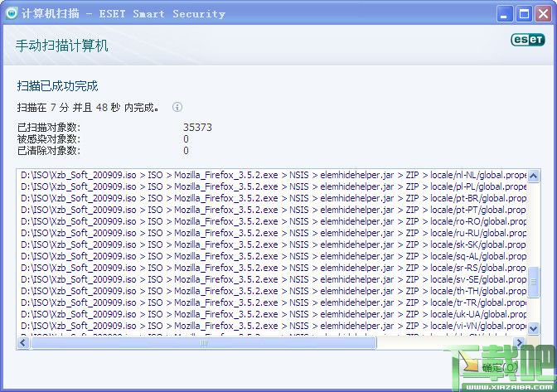Click the ESET logo in the header
Screen dimensions: 557x392
tap(527, 40)
